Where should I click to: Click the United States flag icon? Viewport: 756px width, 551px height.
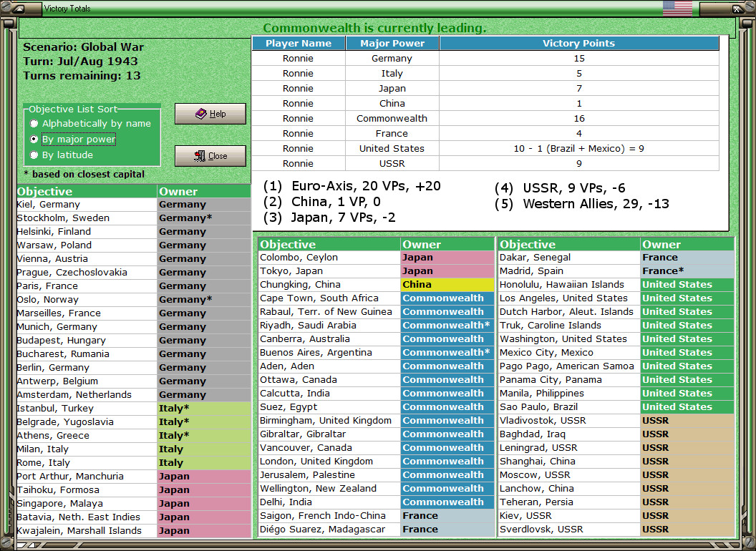click(677, 9)
